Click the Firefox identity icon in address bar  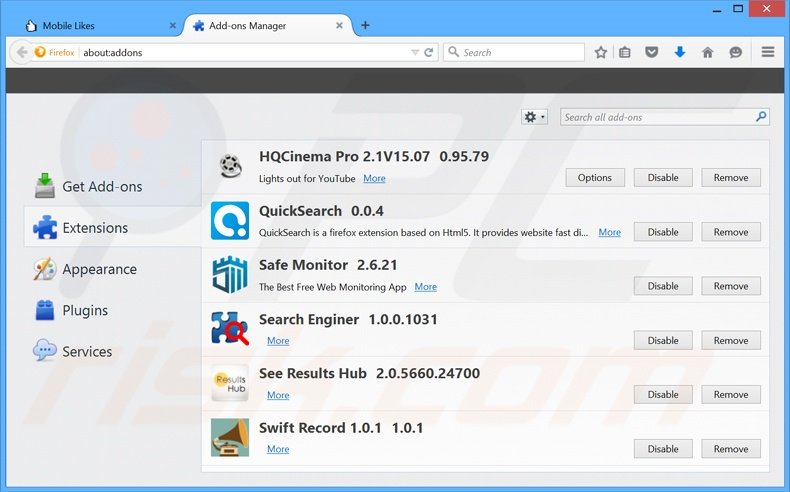click(54, 52)
